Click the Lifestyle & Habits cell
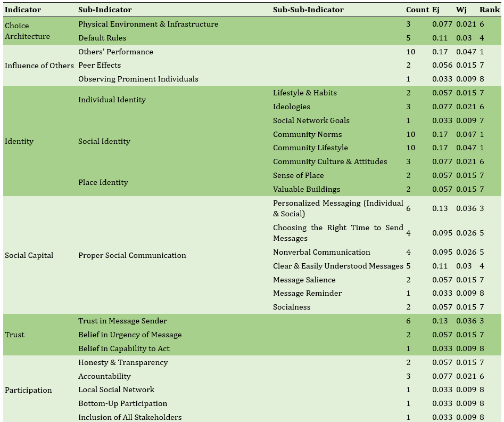The width and height of the screenshot is (504, 422). [x=305, y=93]
